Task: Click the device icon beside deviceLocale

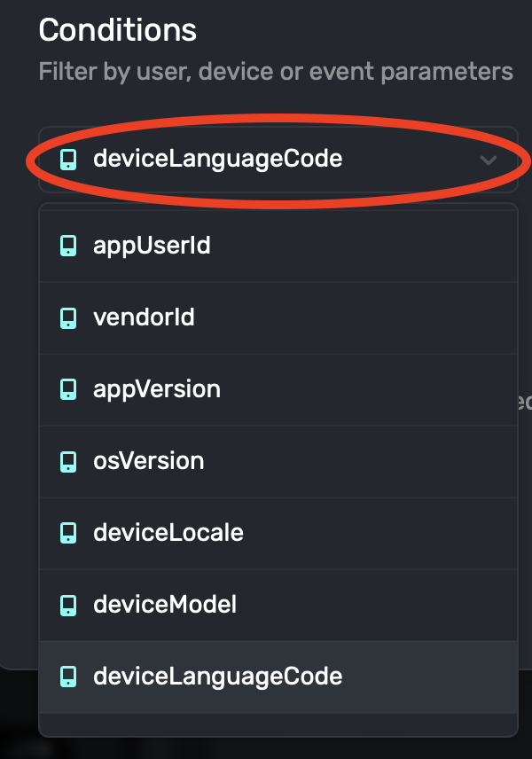Action: (67, 533)
